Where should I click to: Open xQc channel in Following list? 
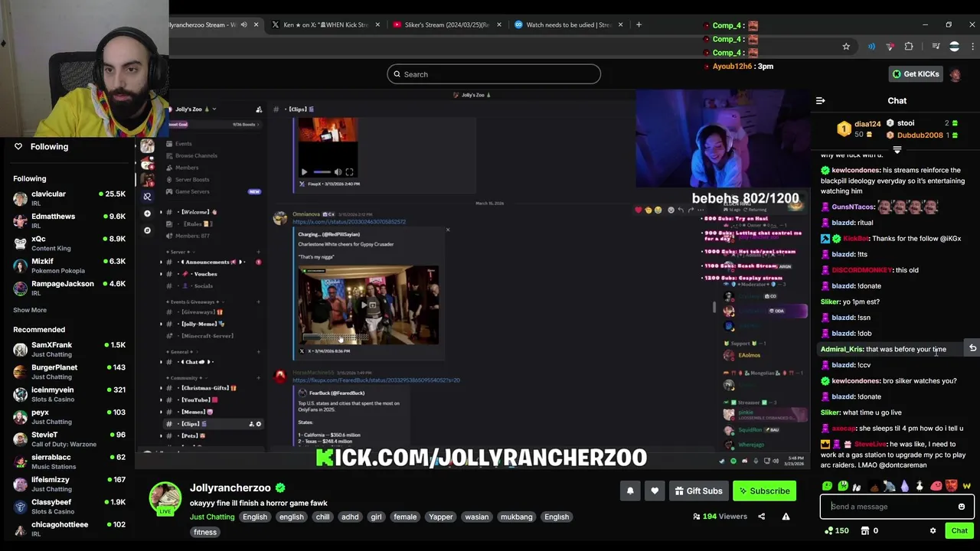[x=69, y=243]
